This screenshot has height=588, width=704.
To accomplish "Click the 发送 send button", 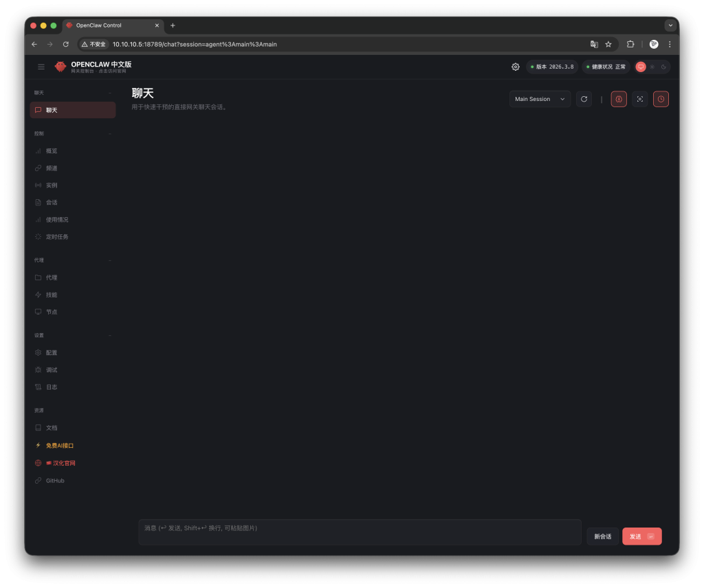I will [x=641, y=536].
